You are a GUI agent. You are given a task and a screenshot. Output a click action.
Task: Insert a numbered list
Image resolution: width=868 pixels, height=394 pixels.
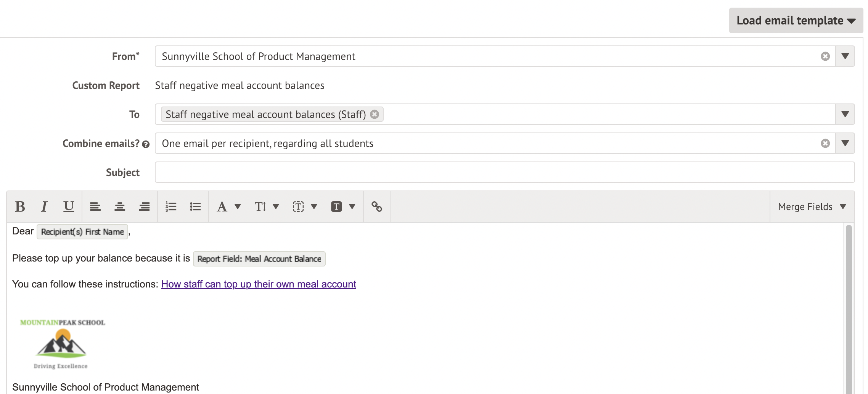171,206
